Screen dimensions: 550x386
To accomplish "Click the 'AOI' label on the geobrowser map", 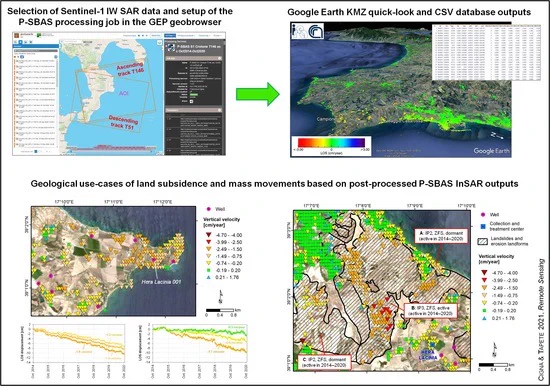I will [x=123, y=93].
